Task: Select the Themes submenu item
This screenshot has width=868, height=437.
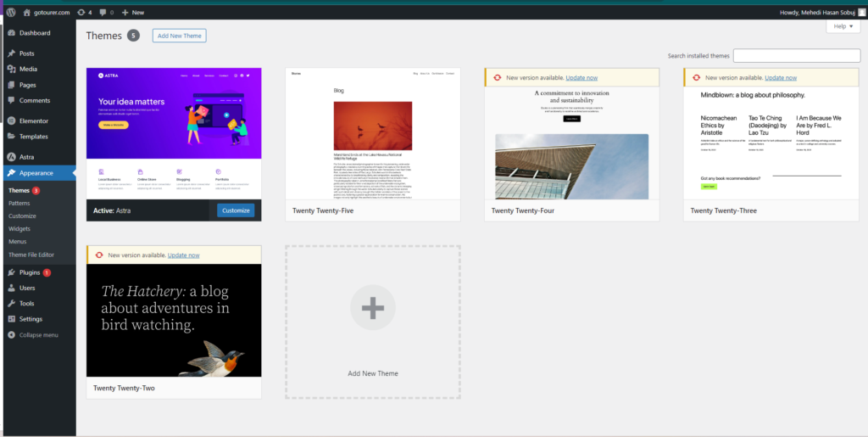Action: 19,191
